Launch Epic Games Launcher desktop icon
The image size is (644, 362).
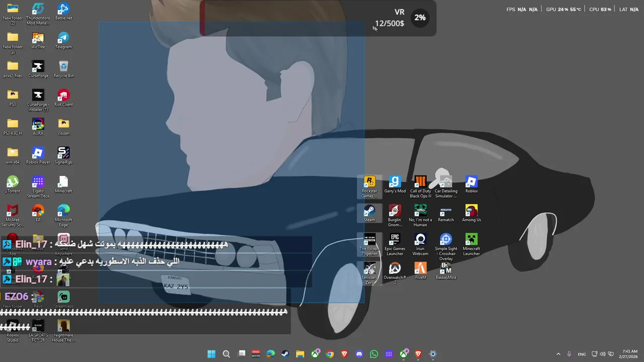click(x=395, y=245)
